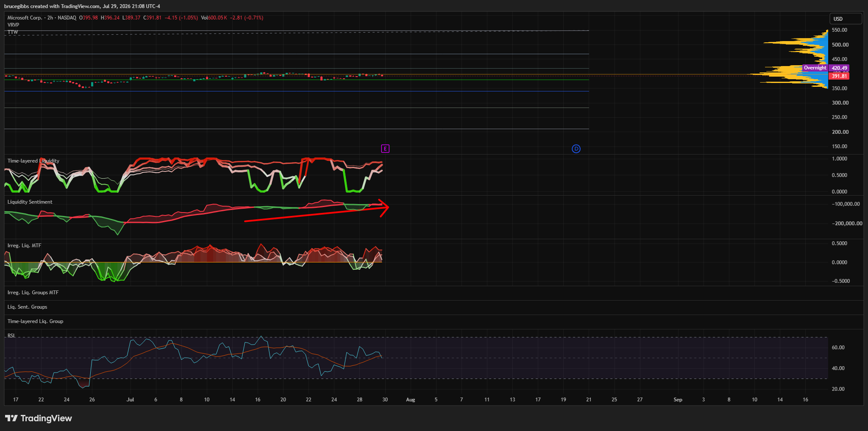The width and height of the screenshot is (868, 431).
Task: Click the 200.00 price axis label
Action: coord(840,132)
